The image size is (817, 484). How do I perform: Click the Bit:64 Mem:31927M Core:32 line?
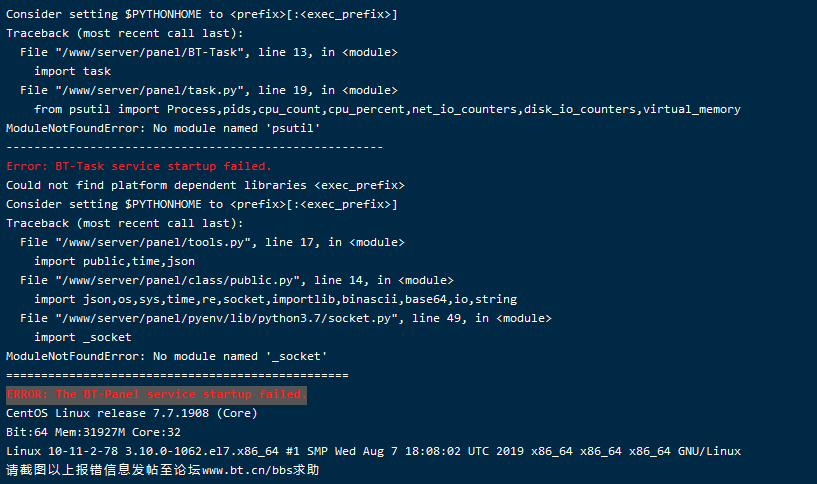click(93, 432)
